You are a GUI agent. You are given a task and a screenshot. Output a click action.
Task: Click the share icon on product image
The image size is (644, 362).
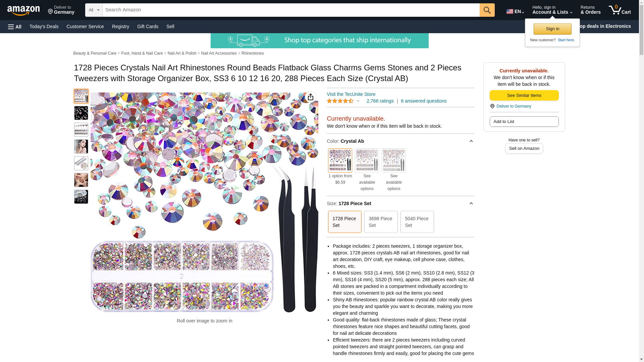[x=311, y=97]
